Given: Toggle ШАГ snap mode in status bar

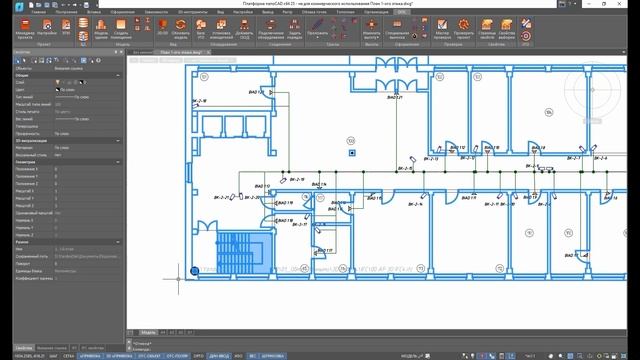Looking at the screenshot, I should 53,356.
